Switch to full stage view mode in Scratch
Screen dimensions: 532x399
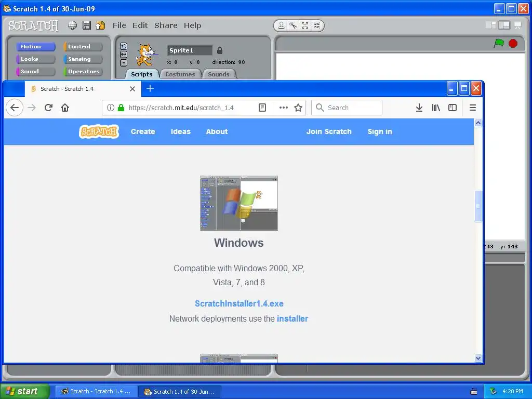(x=504, y=25)
